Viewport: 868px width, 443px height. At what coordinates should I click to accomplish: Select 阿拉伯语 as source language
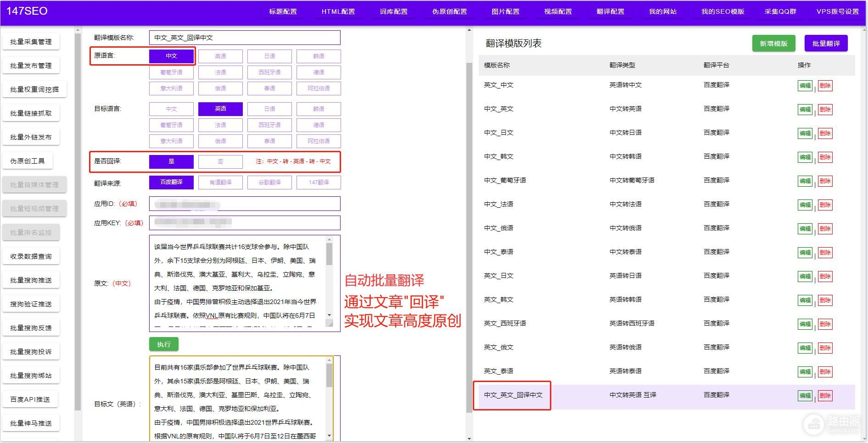pos(319,88)
